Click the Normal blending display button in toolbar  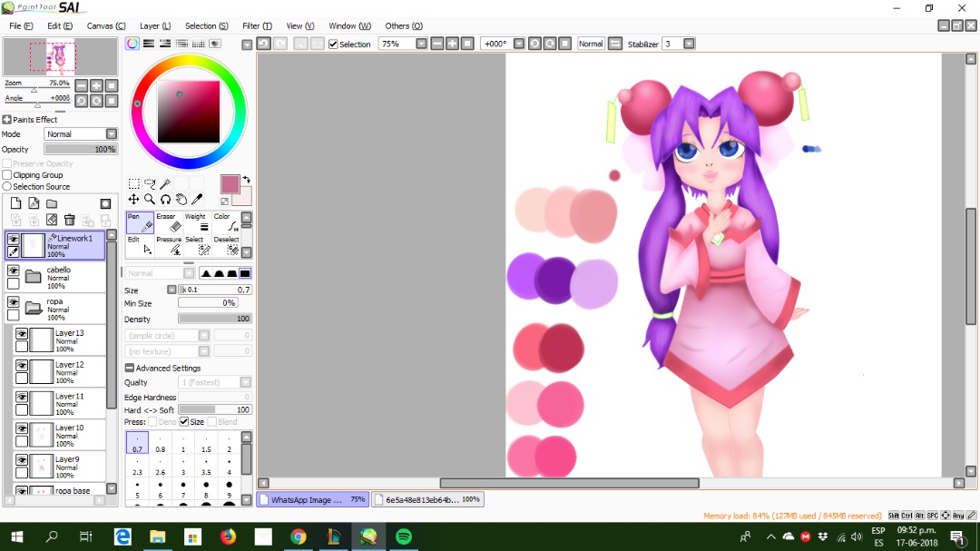click(591, 44)
